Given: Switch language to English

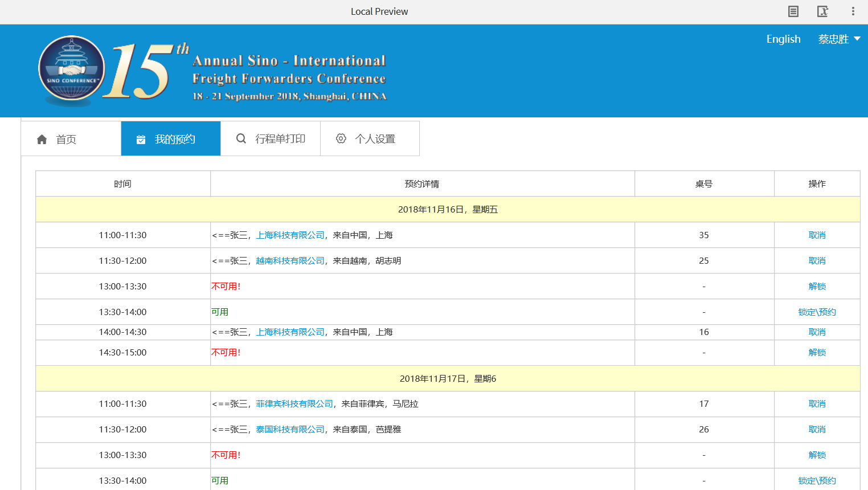Looking at the screenshot, I should (783, 39).
